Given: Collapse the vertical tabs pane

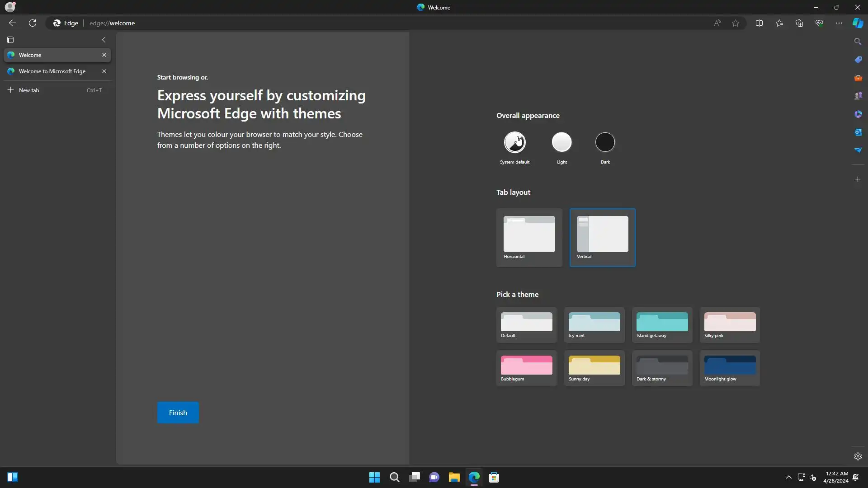Looking at the screenshot, I should [x=104, y=40].
